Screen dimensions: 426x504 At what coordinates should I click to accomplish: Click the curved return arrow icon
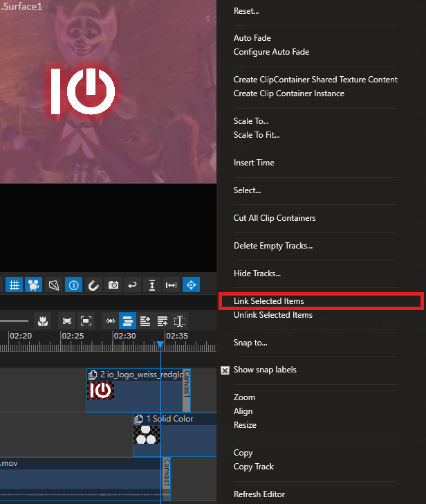pyautogui.click(x=132, y=285)
